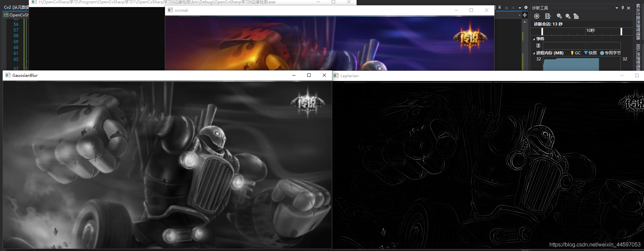Click line number 62 in the editor
This screenshot has height=251, width=644.
point(16,59)
